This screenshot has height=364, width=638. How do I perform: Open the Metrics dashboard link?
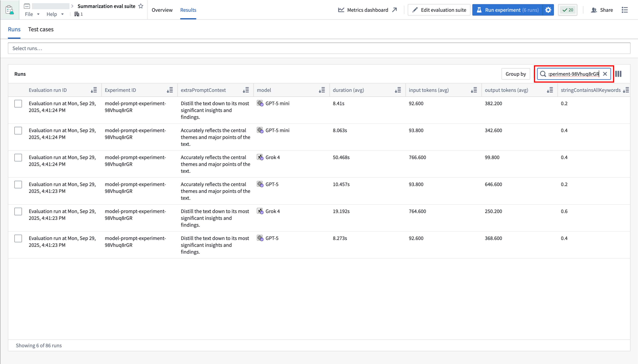[x=367, y=10]
